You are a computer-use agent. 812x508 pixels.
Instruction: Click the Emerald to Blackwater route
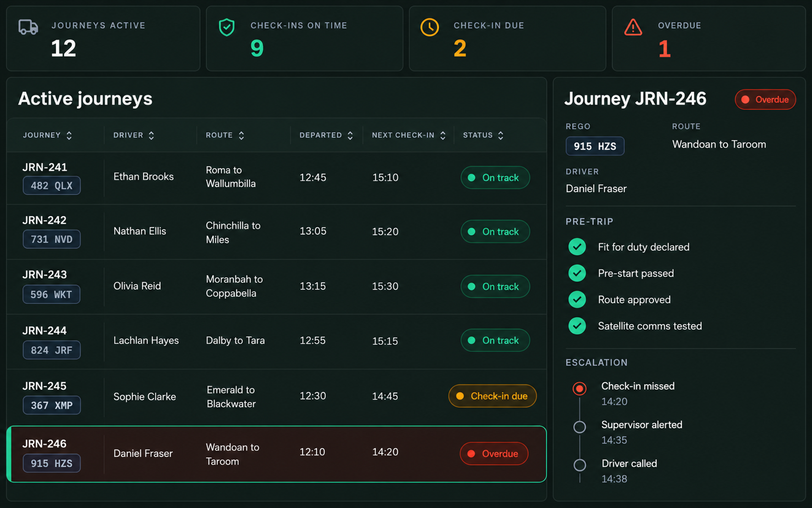231,397
